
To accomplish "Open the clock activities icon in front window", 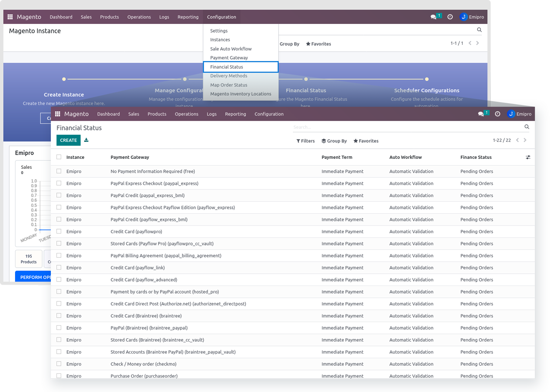I will 498,114.
